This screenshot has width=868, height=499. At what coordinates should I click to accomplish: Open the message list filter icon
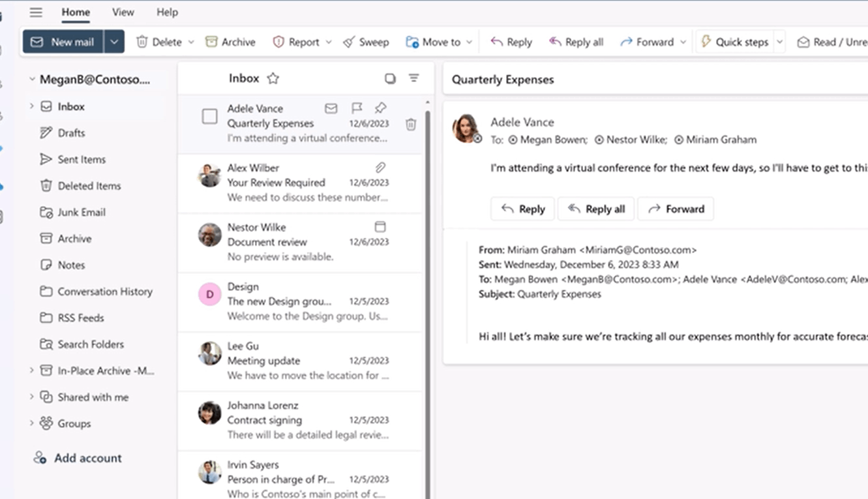tap(413, 78)
